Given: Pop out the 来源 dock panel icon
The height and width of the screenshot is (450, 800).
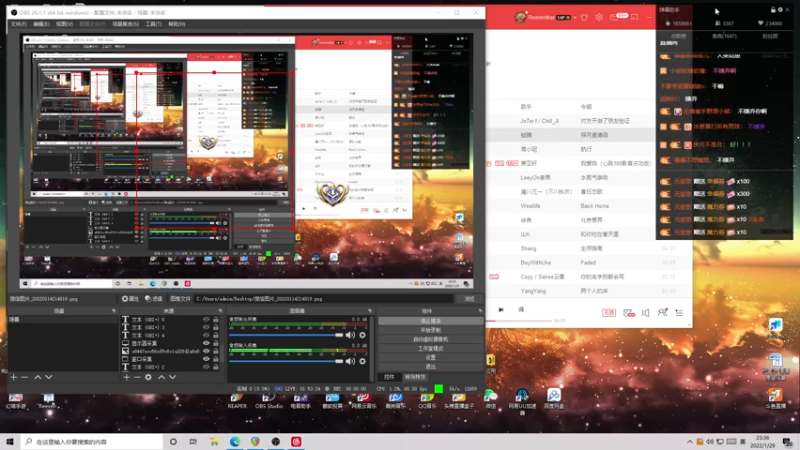Looking at the screenshot, I should [x=220, y=311].
